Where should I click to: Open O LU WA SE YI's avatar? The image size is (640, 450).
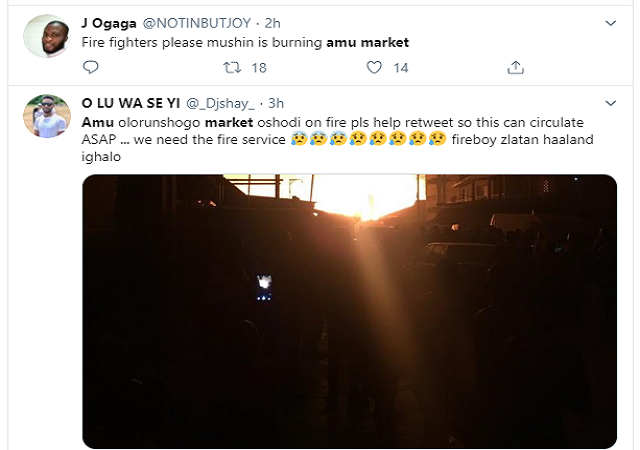[x=46, y=115]
